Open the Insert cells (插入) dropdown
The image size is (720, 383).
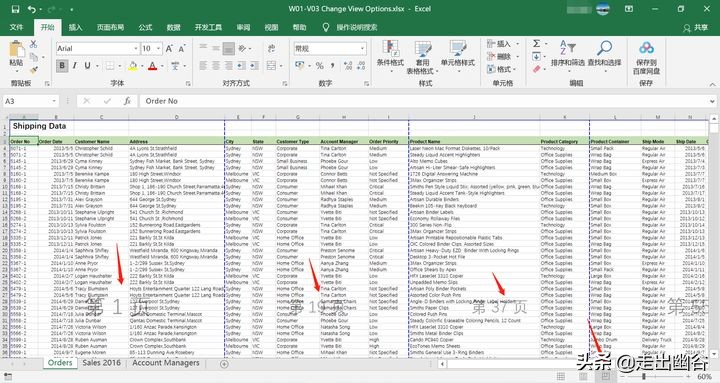(x=503, y=44)
